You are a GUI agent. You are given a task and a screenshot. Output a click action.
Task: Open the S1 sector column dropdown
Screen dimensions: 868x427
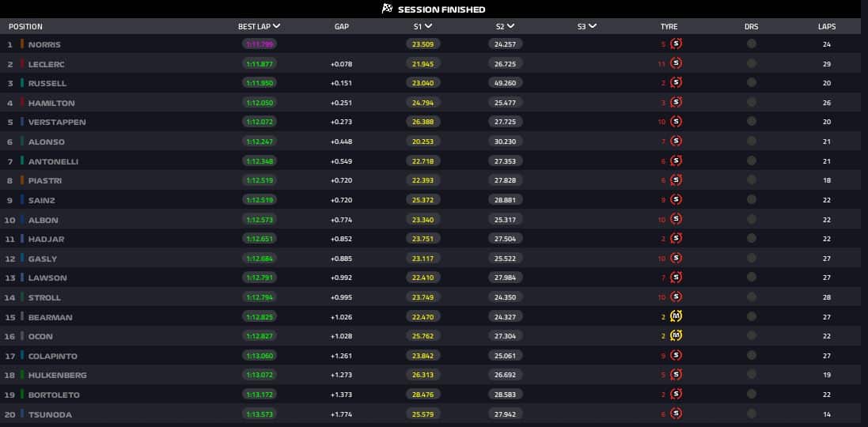[429, 26]
